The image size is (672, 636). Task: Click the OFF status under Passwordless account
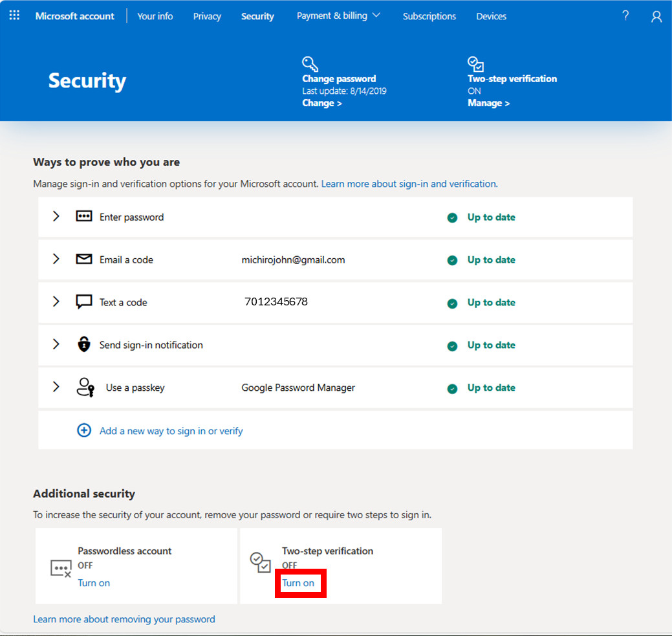[x=85, y=565]
